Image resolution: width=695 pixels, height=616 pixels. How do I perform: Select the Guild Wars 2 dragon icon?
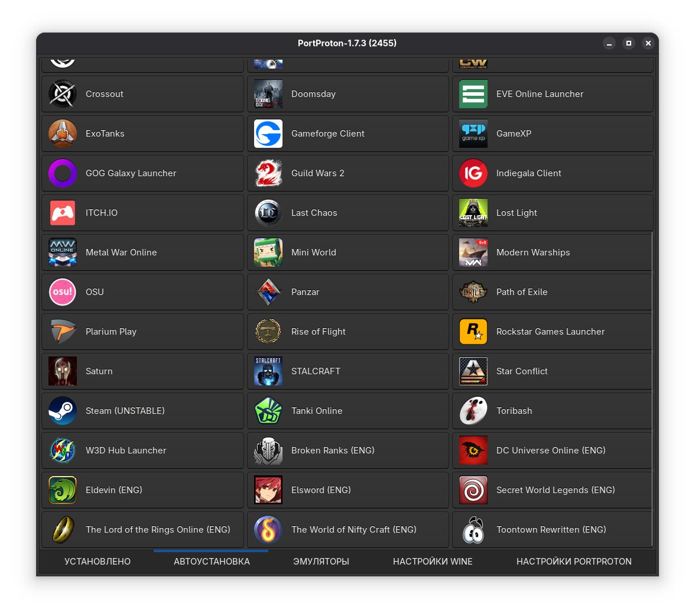(x=268, y=173)
